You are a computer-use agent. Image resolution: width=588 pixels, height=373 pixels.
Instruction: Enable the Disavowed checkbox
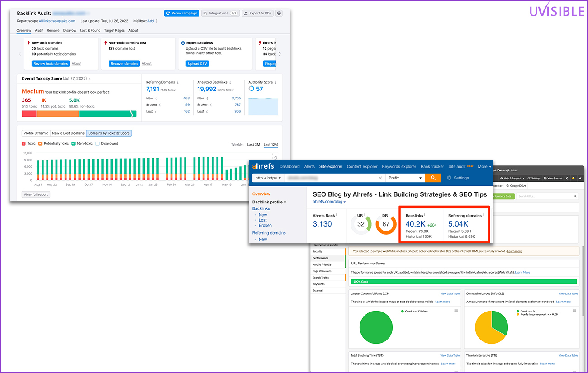pos(97,144)
